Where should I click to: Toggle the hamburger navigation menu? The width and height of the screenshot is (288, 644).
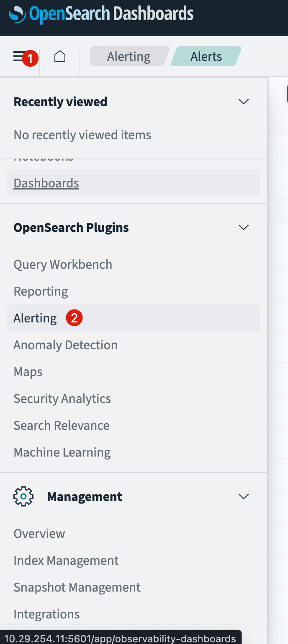19,57
